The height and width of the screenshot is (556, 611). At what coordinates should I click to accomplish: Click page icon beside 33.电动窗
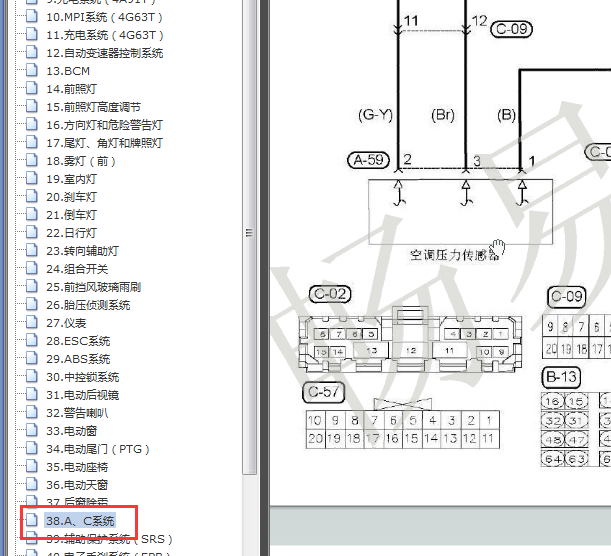[32, 430]
